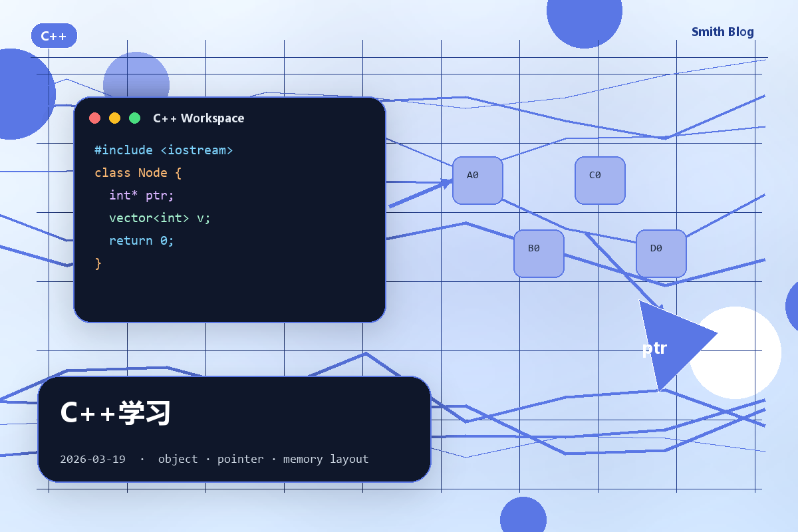Click the #include <iostream> code line

(164, 150)
